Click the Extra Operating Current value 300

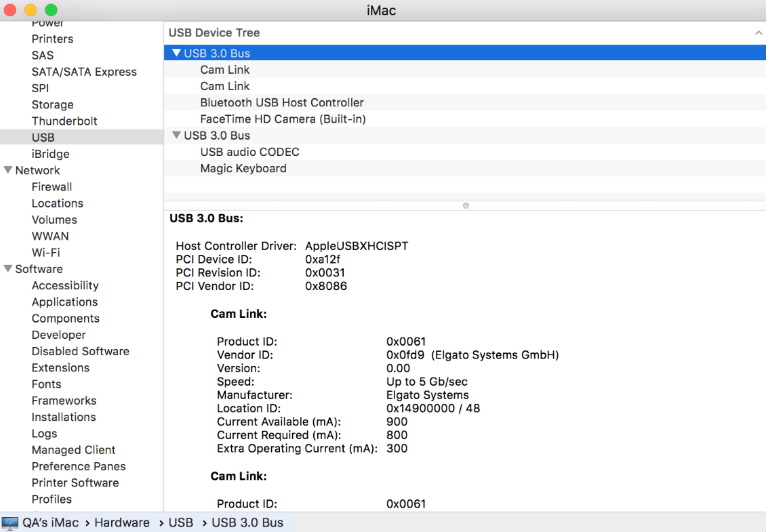click(397, 449)
